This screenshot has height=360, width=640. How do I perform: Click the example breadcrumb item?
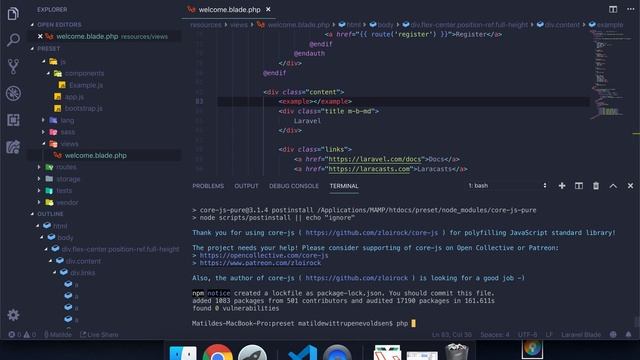[x=606, y=25]
